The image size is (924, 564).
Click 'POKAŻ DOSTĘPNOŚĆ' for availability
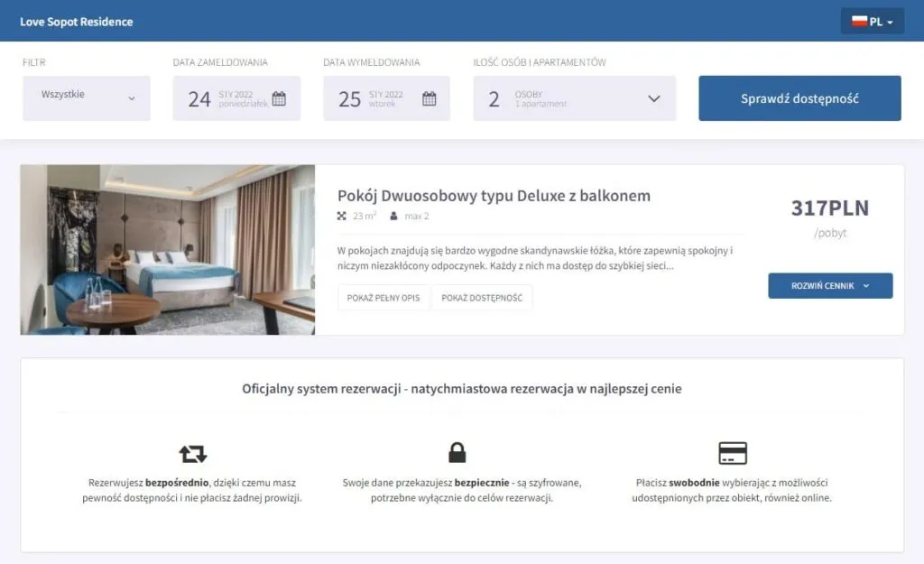[483, 297]
